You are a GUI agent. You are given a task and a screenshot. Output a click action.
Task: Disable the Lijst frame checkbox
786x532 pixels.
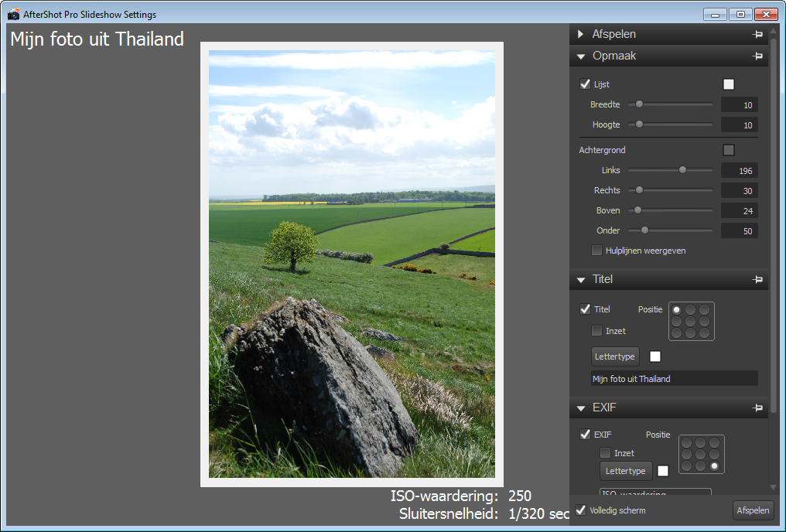point(585,84)
